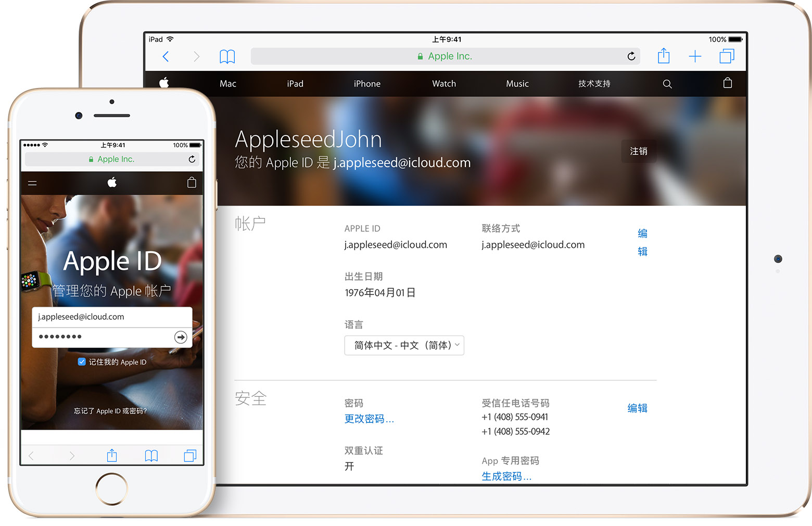Open new tab with plus icon
The height and width of the screenshot is (526, 812).
[x=695, y=57]
